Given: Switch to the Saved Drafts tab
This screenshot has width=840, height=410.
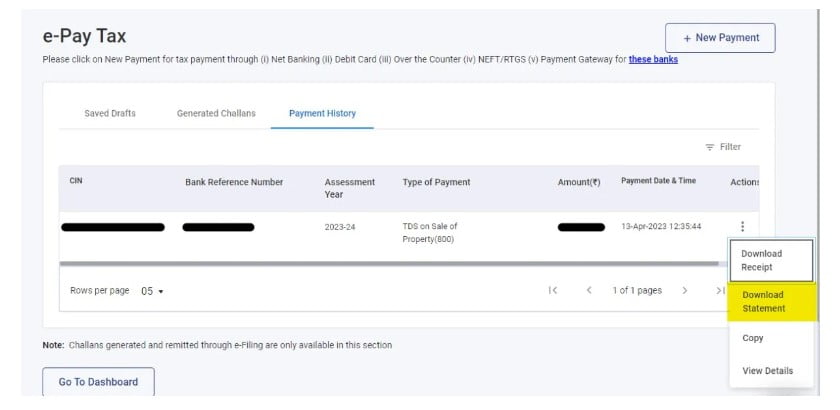Looking at the screenshot, I should point(110,114).
